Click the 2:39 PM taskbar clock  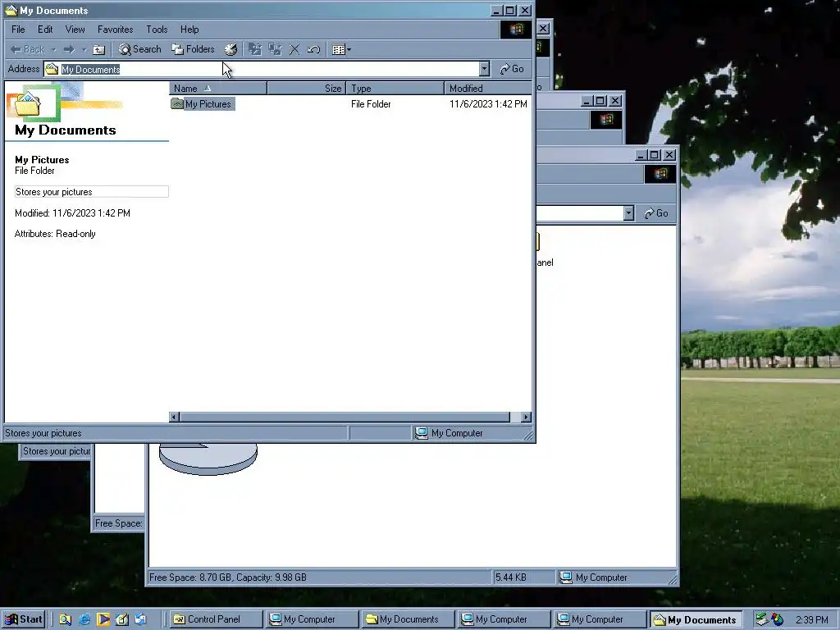click(x=811, y=620)
